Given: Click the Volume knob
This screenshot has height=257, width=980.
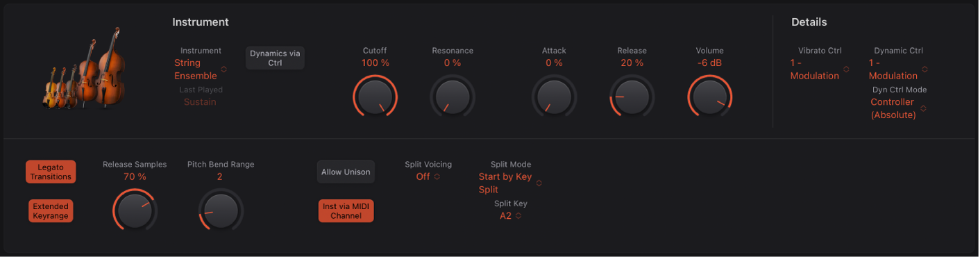Looking at the screenshot, I should point(710,97).
